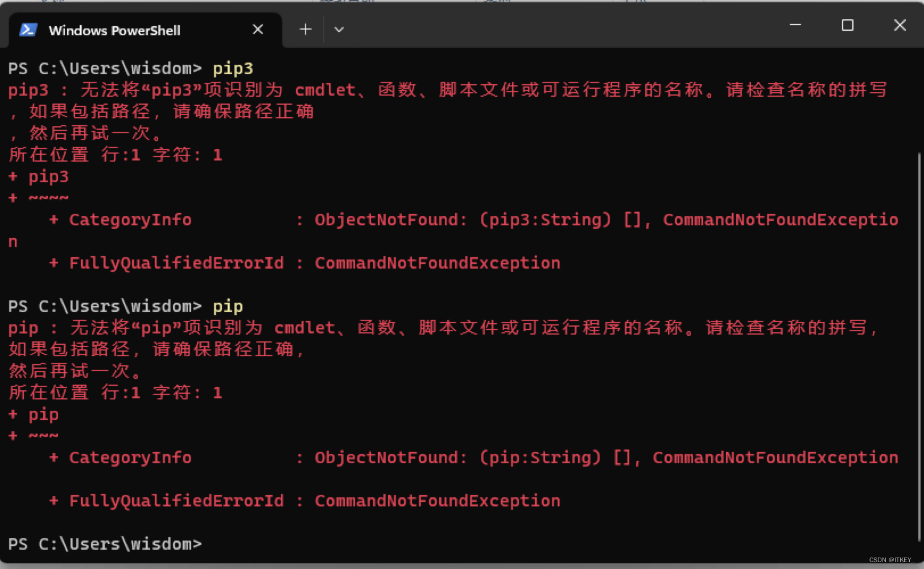Viewport: 924px width, 569px height.
Task: Click the CSDN @ITKEY_ watermark text
Action: 889,560
